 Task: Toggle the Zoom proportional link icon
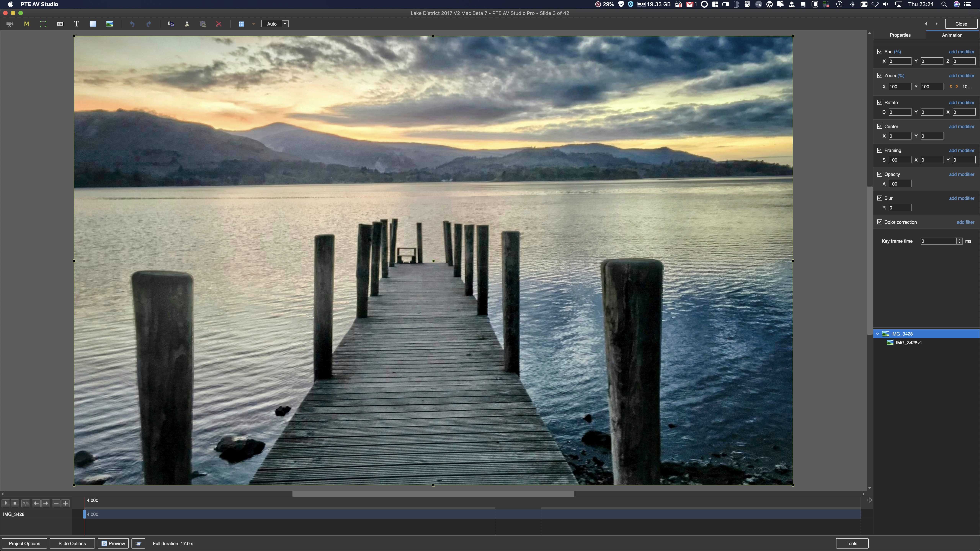tap(953, 86)
